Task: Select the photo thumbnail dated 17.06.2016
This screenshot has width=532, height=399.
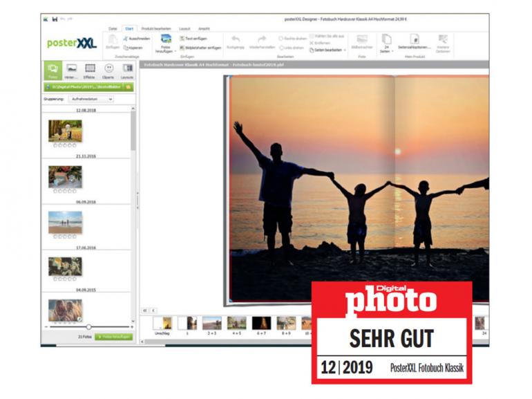Action: (65, 266)
